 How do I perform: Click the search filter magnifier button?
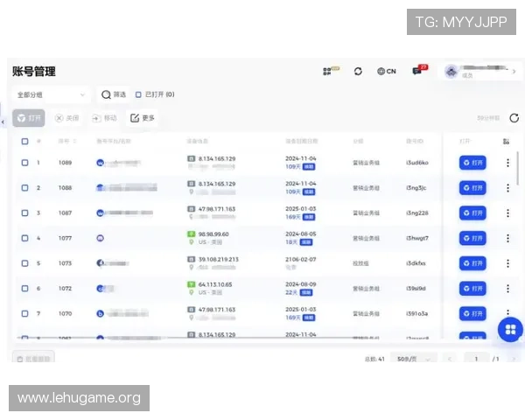[114, 94]
